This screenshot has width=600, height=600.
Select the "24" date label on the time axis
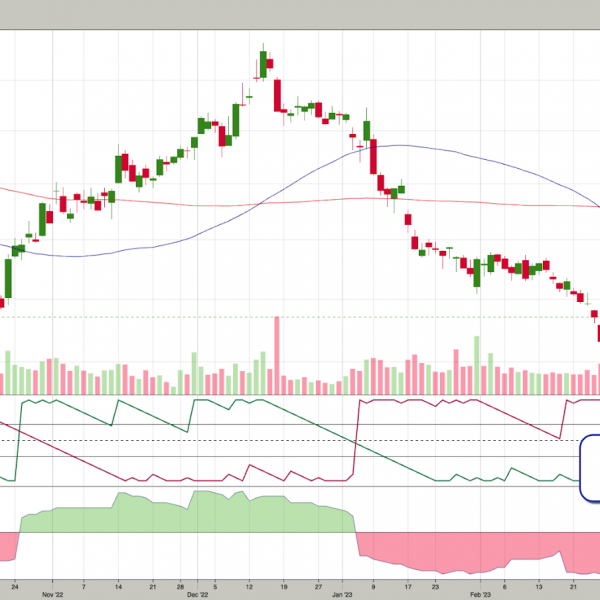[15, 586]
